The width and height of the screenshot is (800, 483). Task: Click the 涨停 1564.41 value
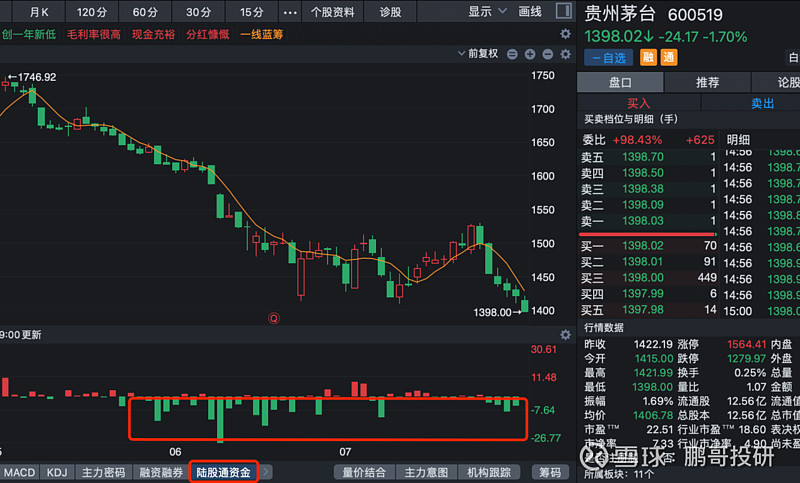746,344
